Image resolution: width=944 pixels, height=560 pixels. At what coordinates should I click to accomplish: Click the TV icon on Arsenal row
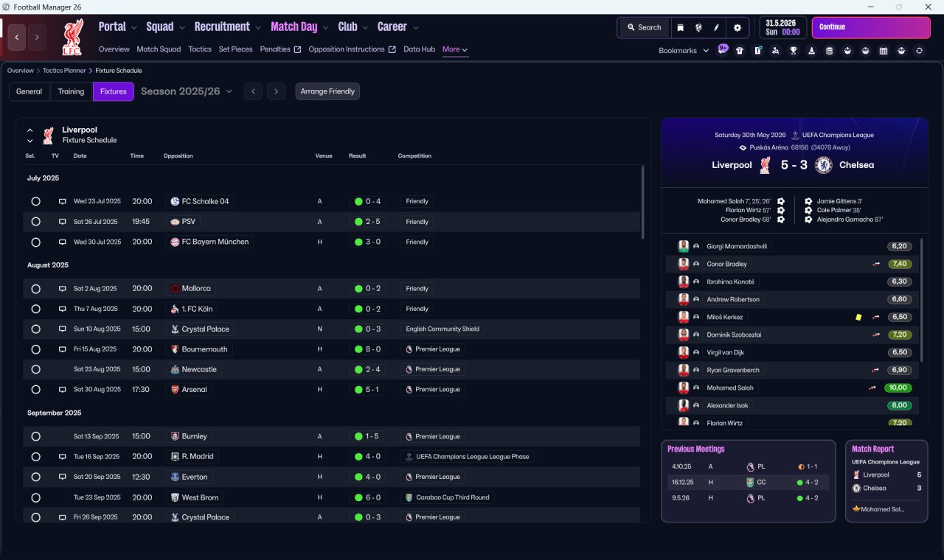(x=63, y=389)
